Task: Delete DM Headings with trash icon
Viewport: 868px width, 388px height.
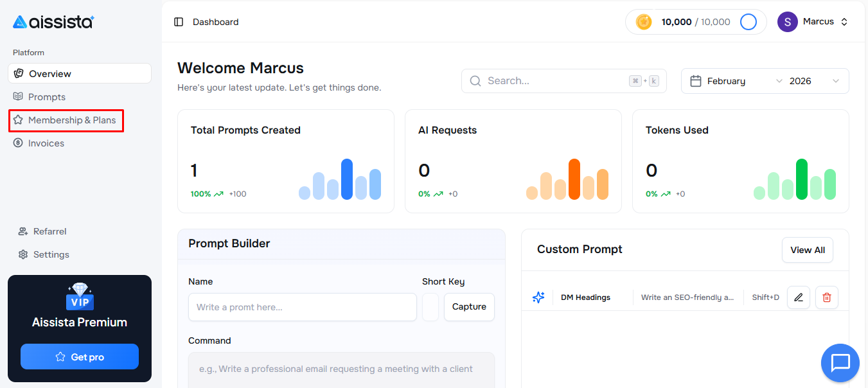Action: click(826, 297)
